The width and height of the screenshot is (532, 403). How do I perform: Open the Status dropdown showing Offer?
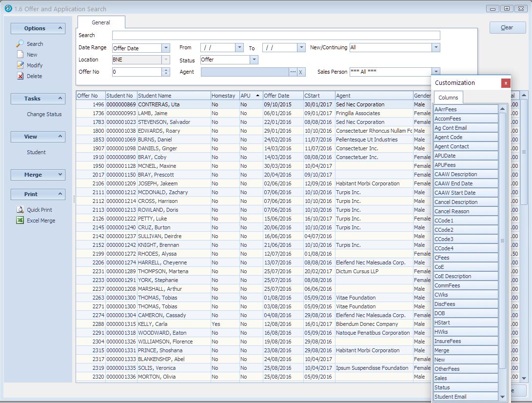coord(254,60)
